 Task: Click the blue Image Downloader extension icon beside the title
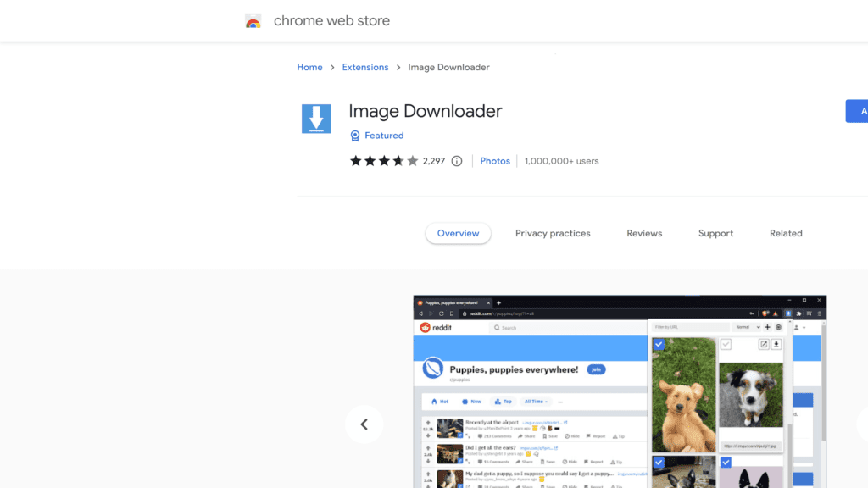[x=316, y=119]
